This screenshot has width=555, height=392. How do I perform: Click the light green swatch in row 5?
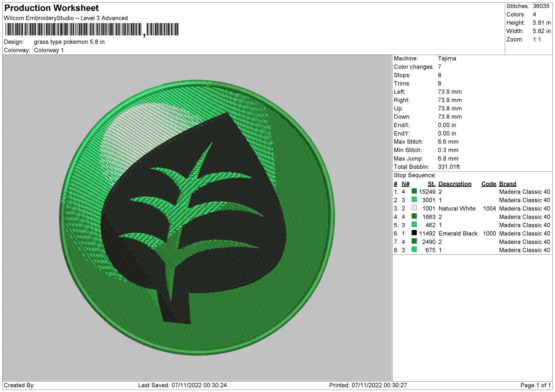click(414, 225)
